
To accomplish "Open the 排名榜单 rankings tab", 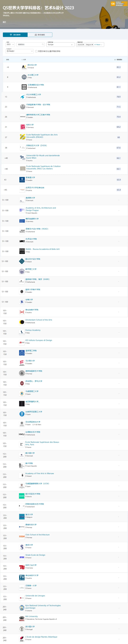I will 15,35.
